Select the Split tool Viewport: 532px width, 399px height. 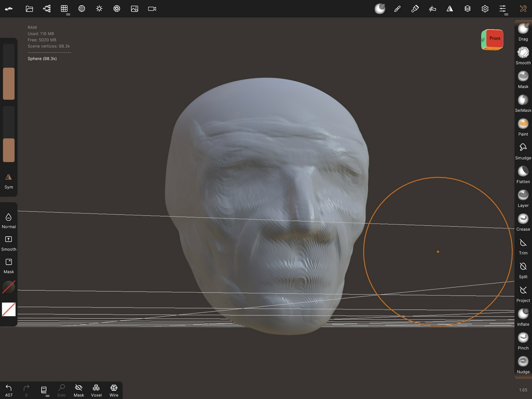pyautogui.click(x=523, y=269)
